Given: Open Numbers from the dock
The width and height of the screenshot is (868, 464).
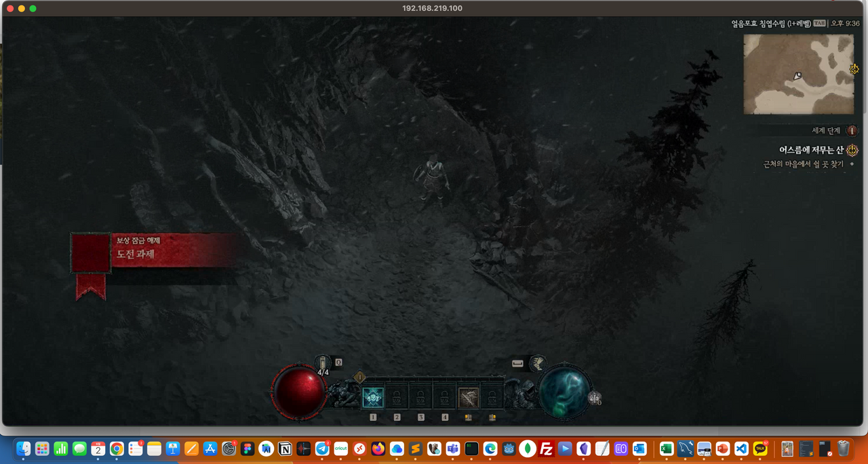Looking at the screenshot, I should pos(61,448).
